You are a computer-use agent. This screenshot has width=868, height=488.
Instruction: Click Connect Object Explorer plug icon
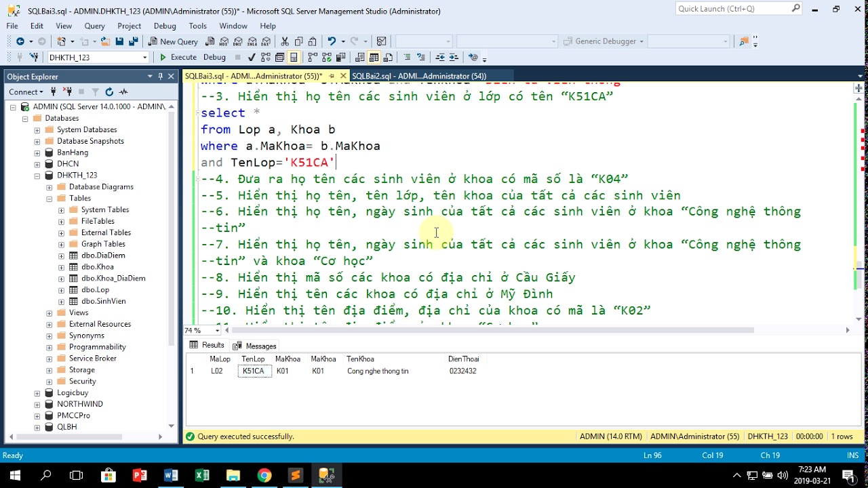coord(54,91)
